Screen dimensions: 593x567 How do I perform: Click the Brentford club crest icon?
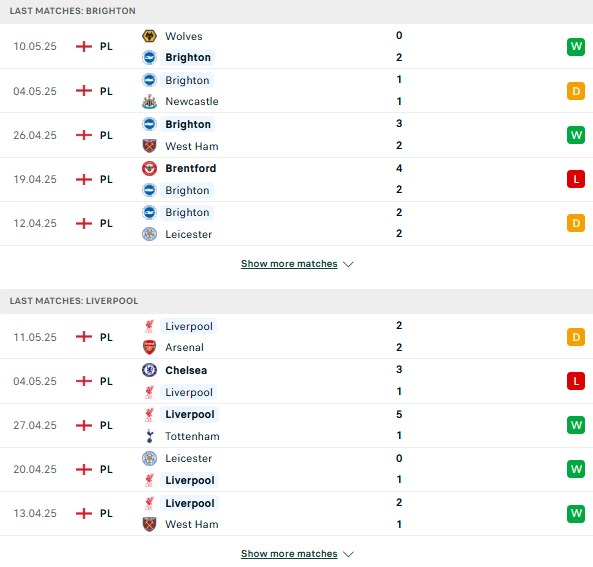pos(149,168)
